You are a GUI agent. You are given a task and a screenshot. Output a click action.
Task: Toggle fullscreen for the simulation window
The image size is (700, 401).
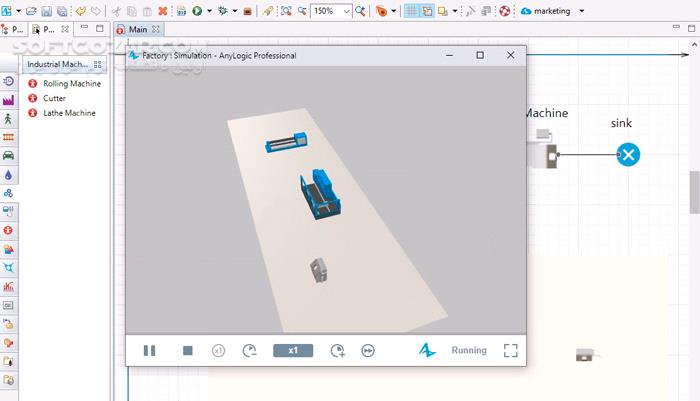tap(510, 351)
